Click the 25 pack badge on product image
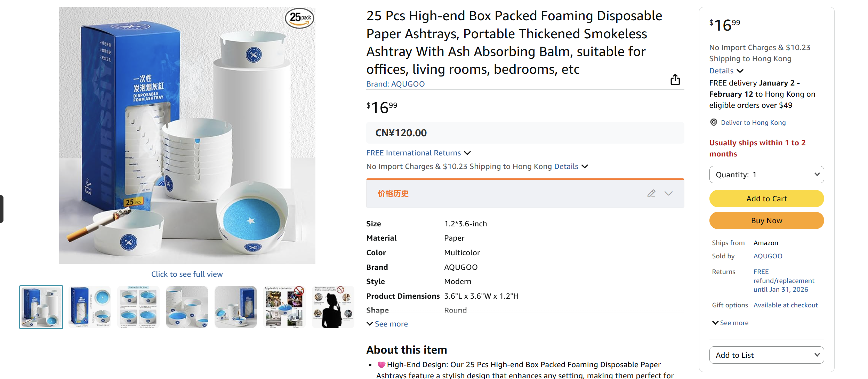Image resolution: width=868 pixels, height=379 pixels. [x=299, y=18]
